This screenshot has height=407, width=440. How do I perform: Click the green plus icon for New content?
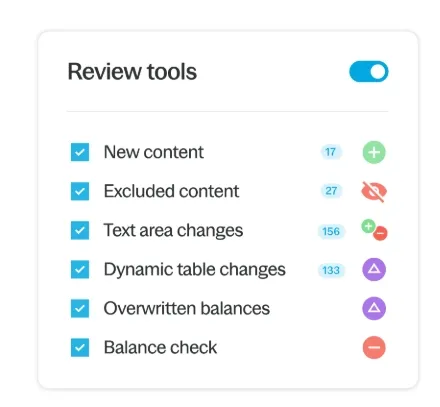coord(374,152)
